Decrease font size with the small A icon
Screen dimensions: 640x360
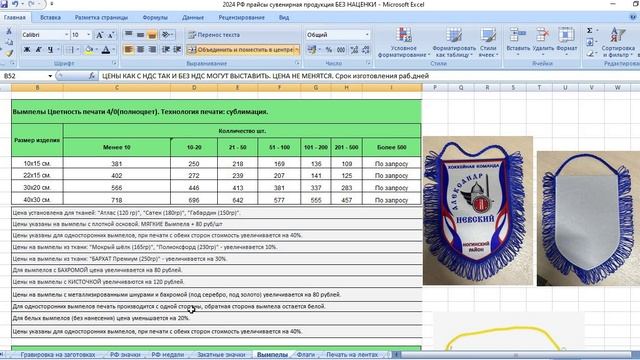point(111,35)
